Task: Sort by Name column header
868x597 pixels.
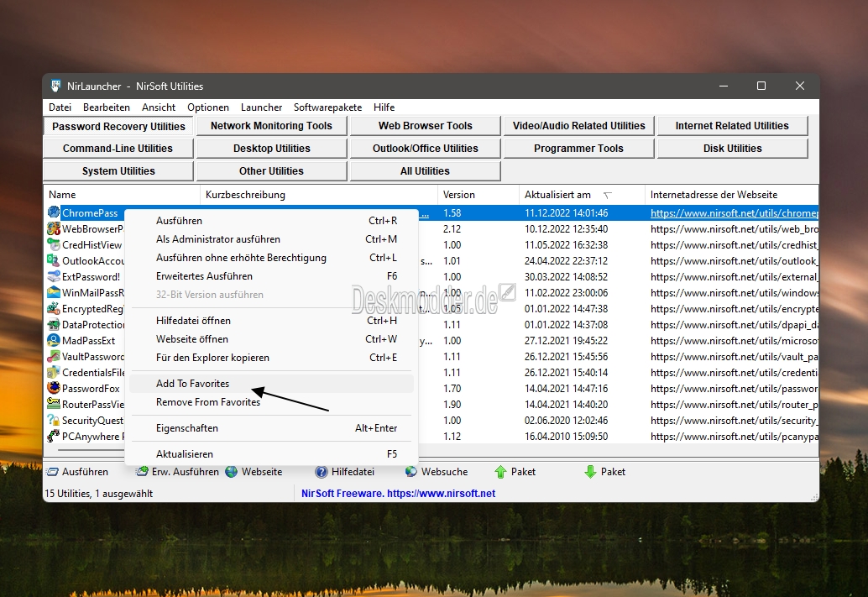Action: [x=122, y=195]
